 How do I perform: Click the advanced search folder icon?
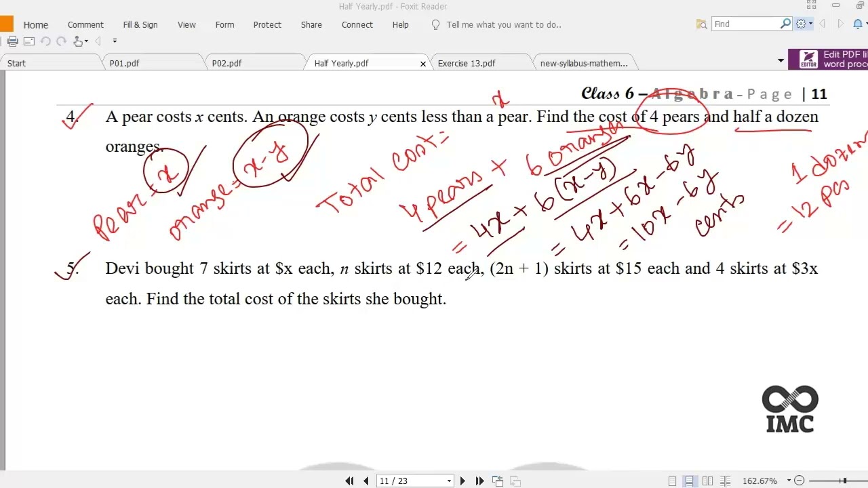(x=702, y=24)
